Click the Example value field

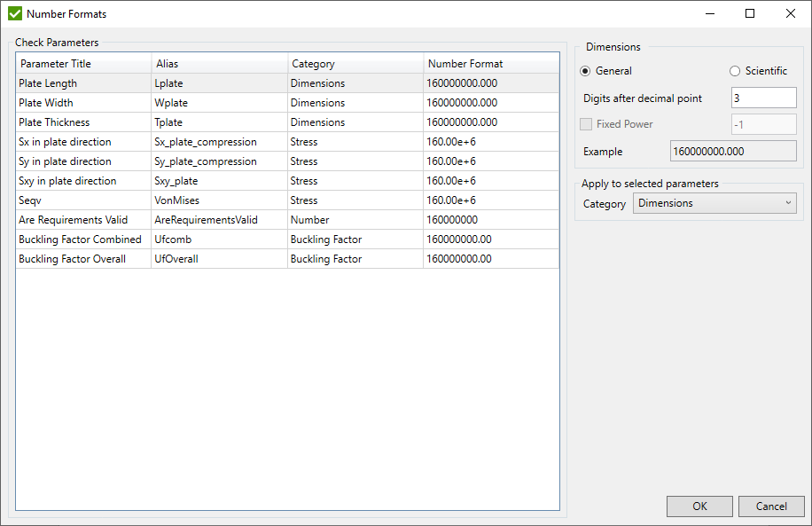732,151
